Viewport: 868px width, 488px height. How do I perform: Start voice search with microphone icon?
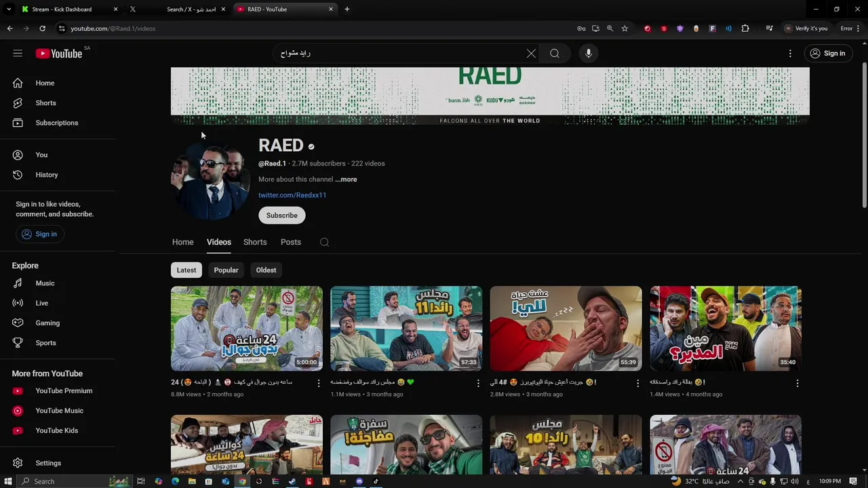589,54
